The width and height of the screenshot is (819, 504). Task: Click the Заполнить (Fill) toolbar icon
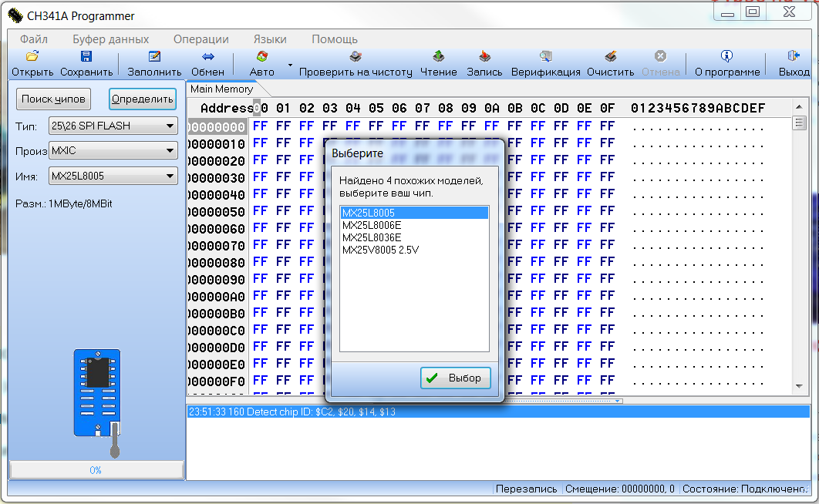(x=154, y=57)
